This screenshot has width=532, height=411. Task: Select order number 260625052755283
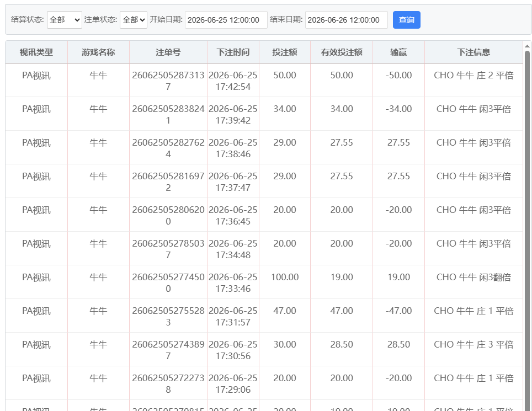[168, 316]
